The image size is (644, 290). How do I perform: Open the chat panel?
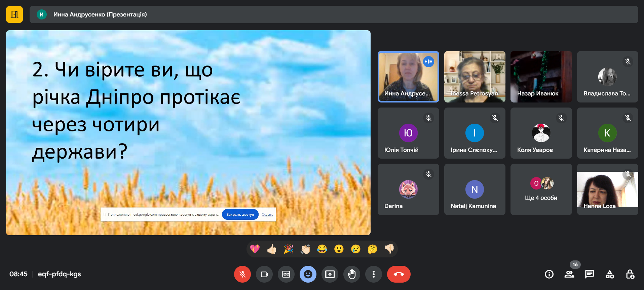click(x=590, y=274)
